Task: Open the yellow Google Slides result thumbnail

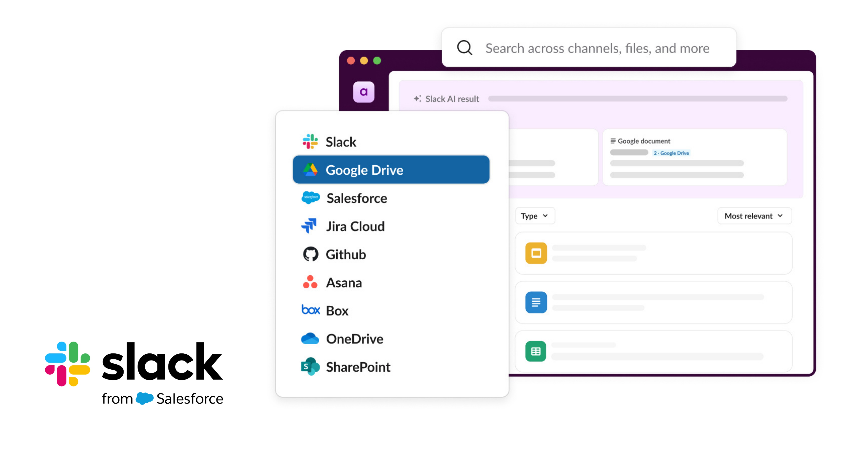Action: click(x=536, y=253)
